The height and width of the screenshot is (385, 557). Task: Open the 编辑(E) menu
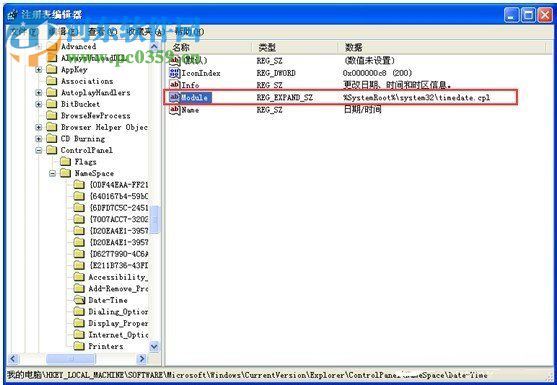pos(63,32)
